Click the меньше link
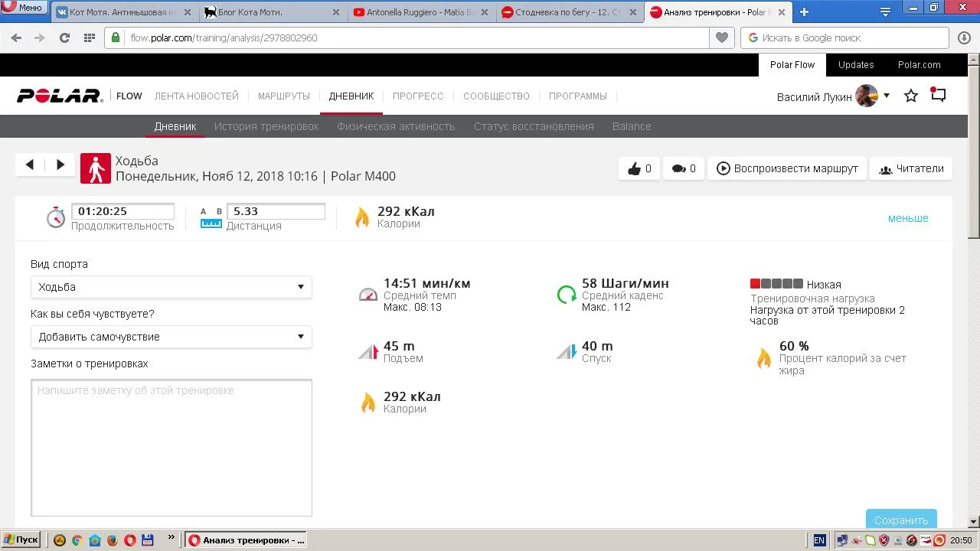This screenshot has height=551, width=980. [907, 218]
